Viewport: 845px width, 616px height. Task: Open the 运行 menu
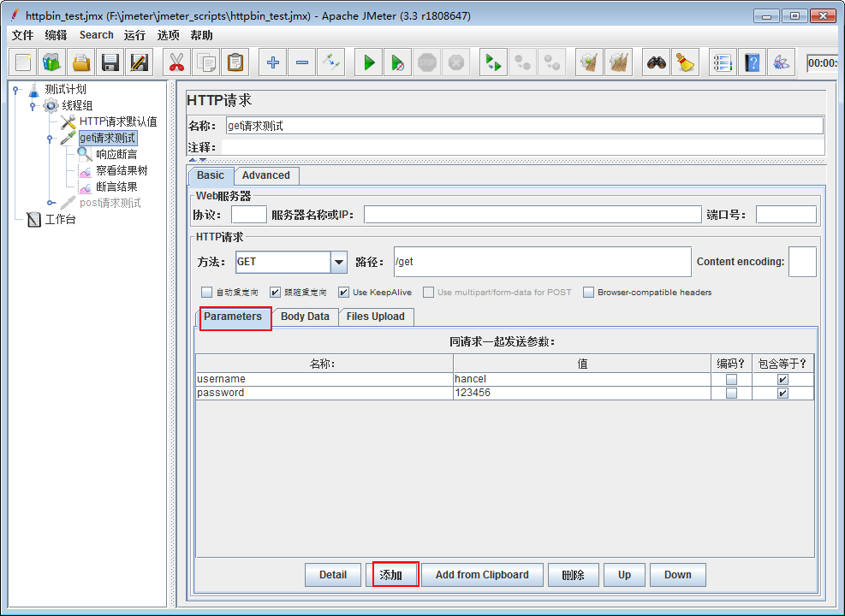pos(134,36)
